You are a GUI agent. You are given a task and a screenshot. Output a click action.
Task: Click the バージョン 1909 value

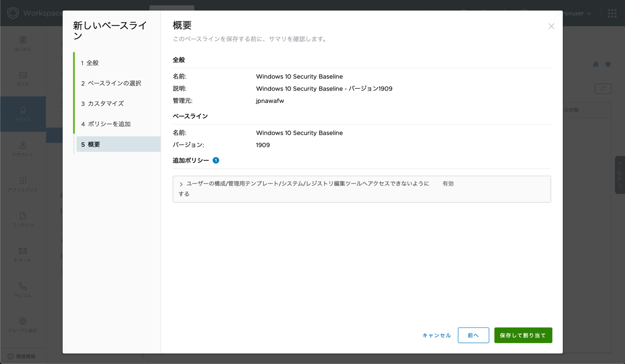[263, 145]
